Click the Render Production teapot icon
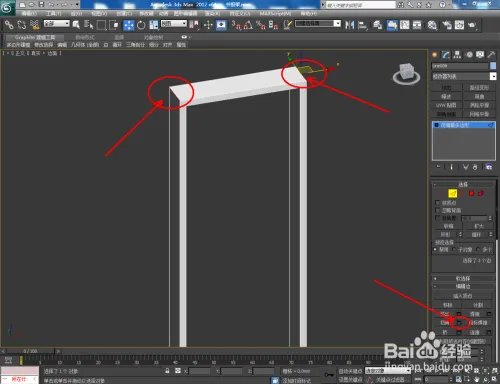The image size is (500, 384). point(472,25)
